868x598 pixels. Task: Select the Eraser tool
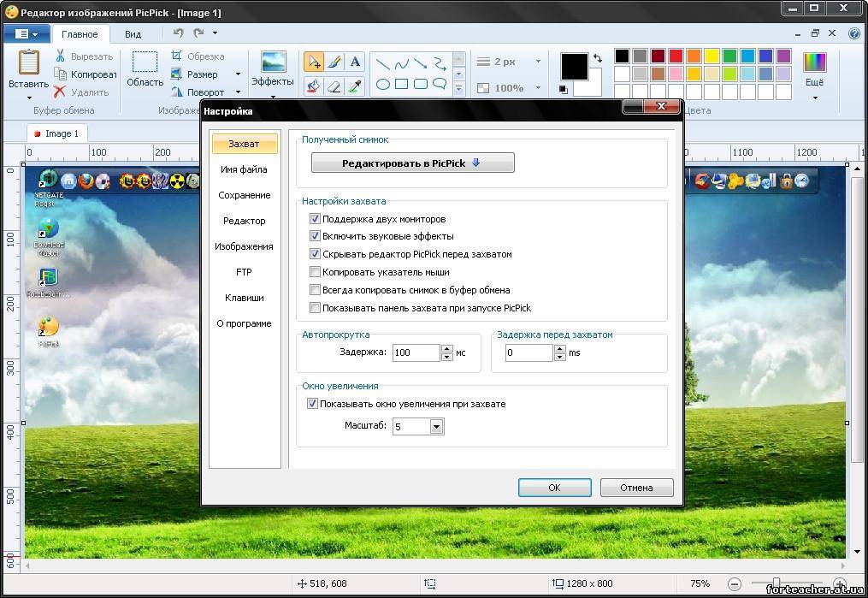(x=334, y=86)
